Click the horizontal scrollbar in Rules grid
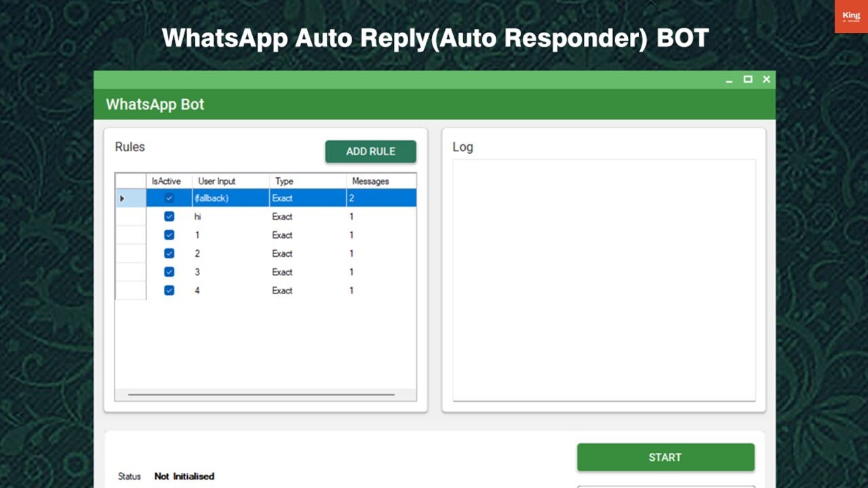 [x=261, y=394]
